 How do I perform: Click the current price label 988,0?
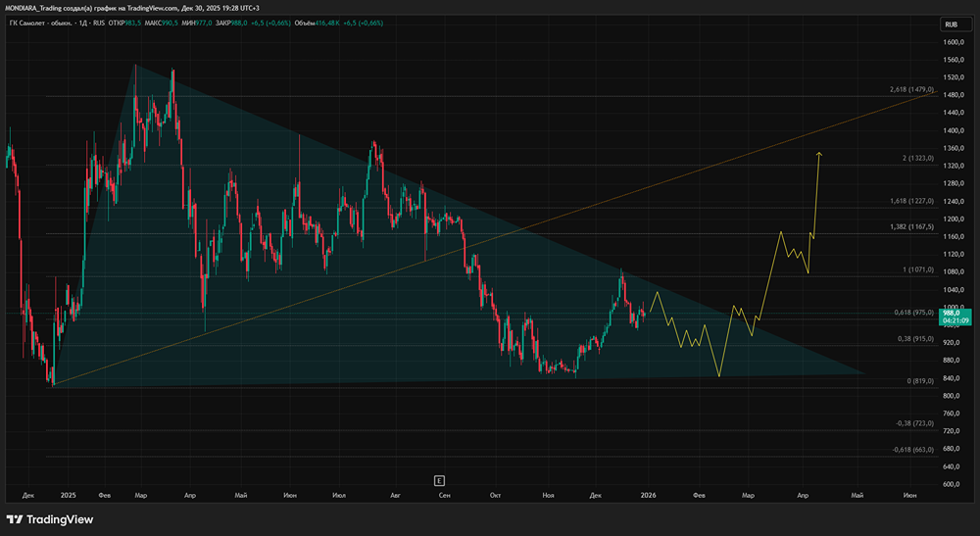coord(954,312)
